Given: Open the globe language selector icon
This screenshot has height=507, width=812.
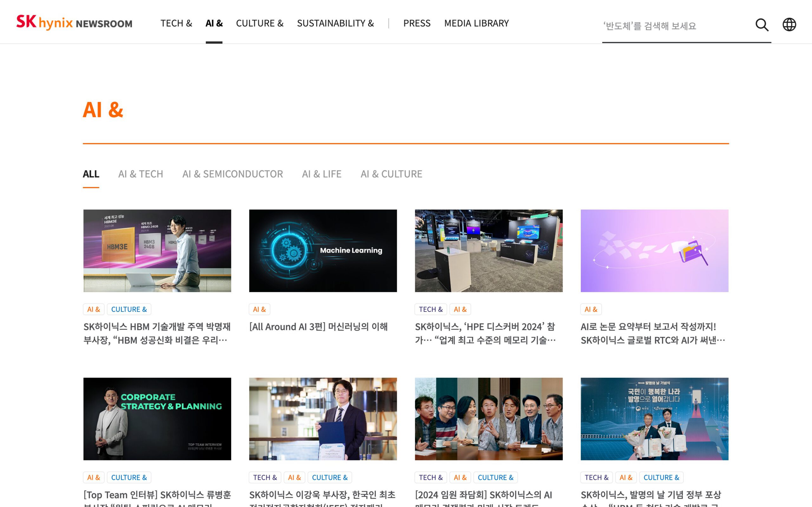Looking at the screenshot, I should pyautogui.click(x=789, y=25).
